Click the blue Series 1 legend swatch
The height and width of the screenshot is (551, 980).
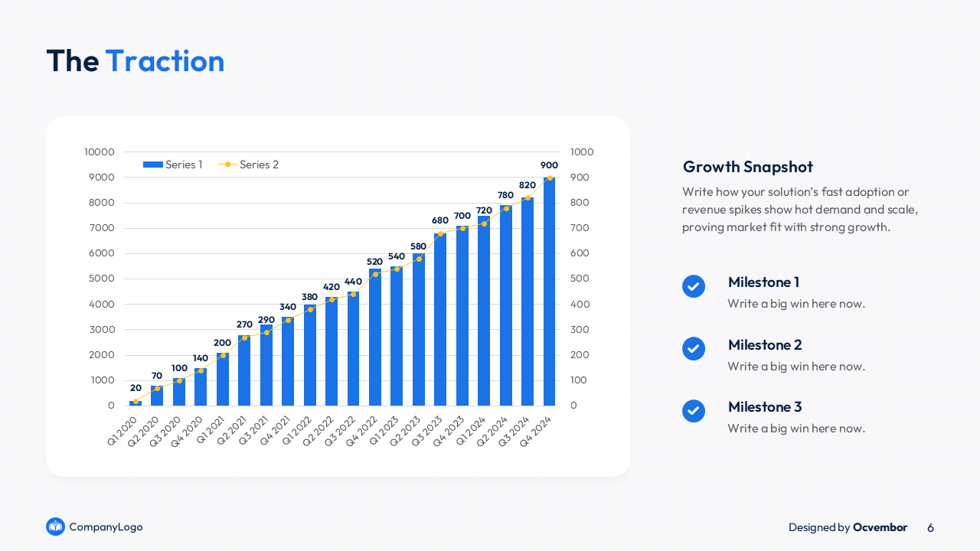click(x=153, y=165)
